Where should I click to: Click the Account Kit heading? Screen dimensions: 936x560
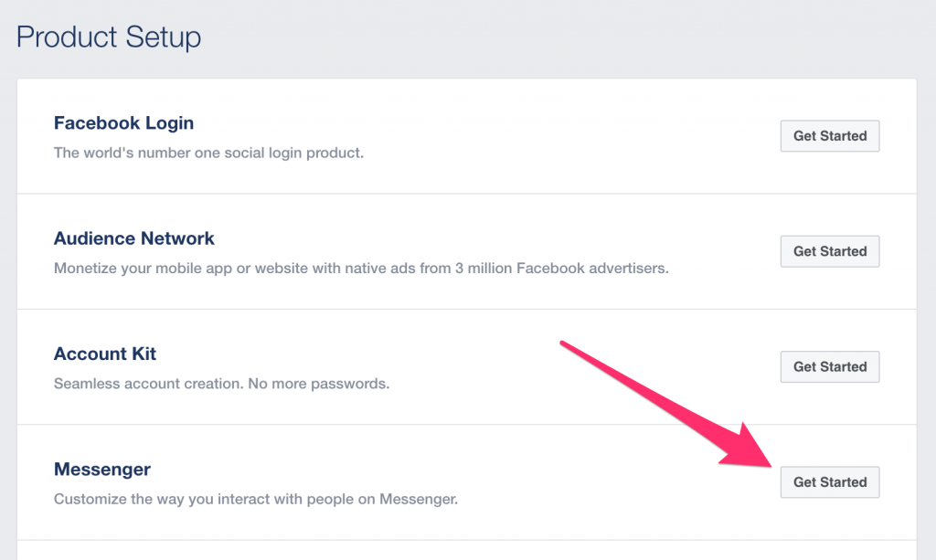(x=105, y=354)
